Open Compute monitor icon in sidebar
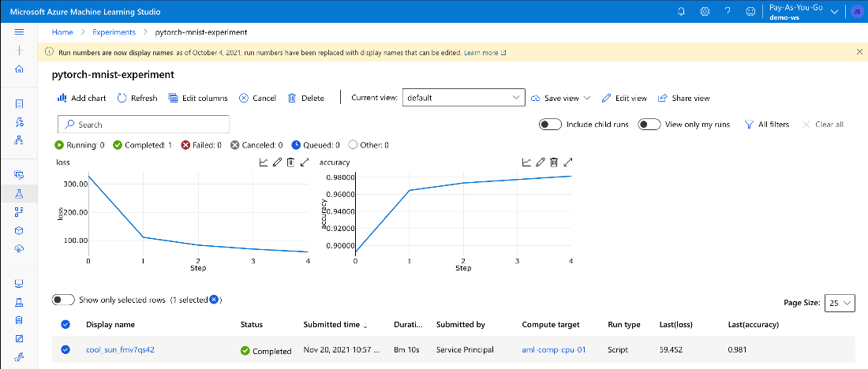The width and height of the screenshot is (868, 369). 19,283
